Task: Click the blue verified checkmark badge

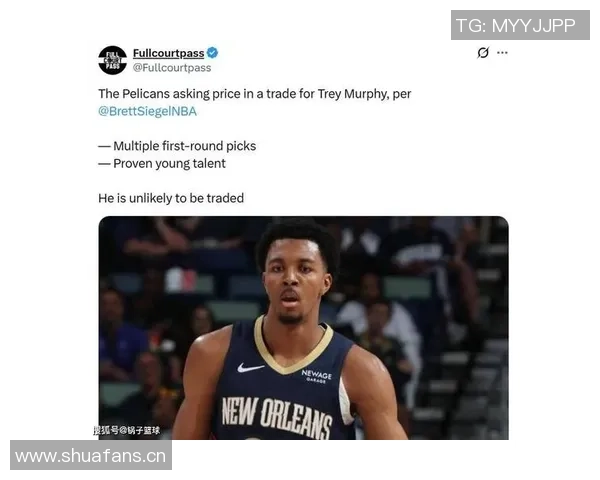Action: coord(212,53)
